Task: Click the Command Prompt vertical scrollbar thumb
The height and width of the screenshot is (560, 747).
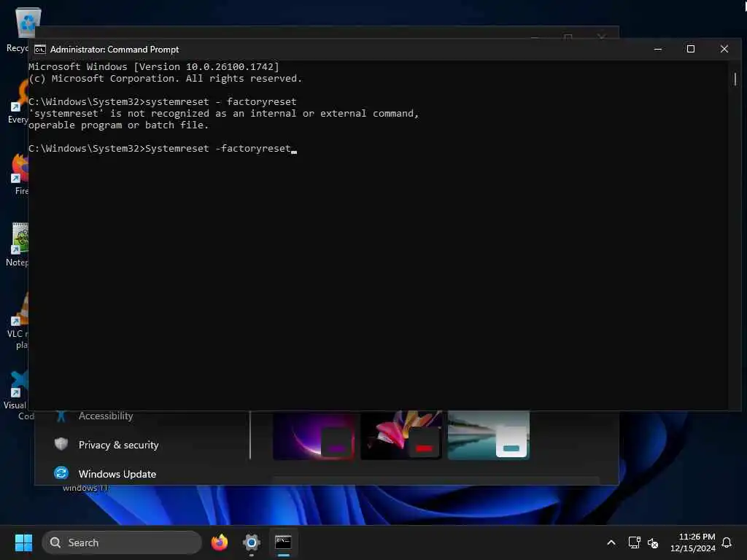Action: (x=735, y=79)
